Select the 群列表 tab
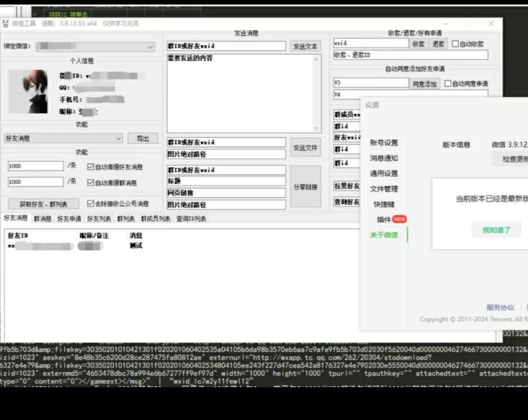This screenshot has width=528, height=420. coord(126,219)
